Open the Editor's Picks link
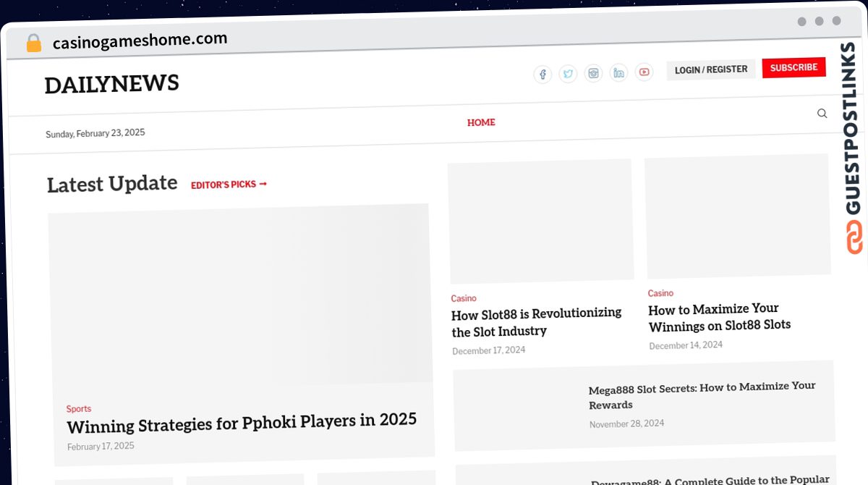Viewport: 868px width, 485px height. 229,185
